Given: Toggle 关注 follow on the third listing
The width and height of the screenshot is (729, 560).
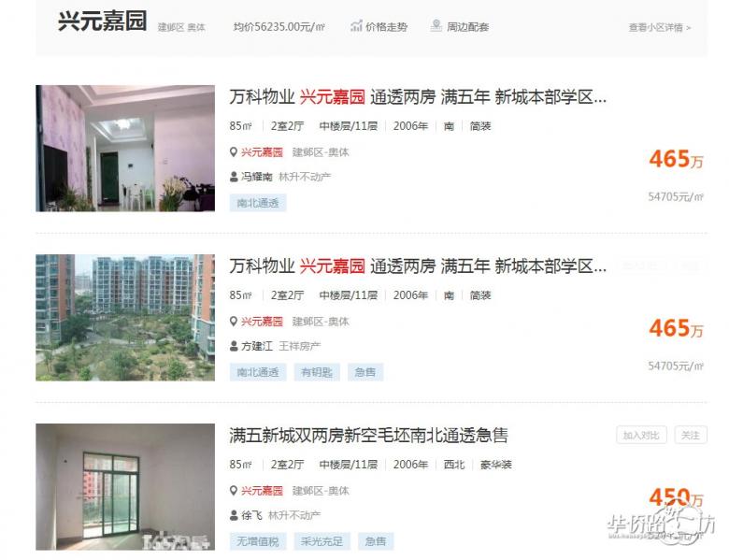Looking at the screenshot, I should tap(691, 436).
